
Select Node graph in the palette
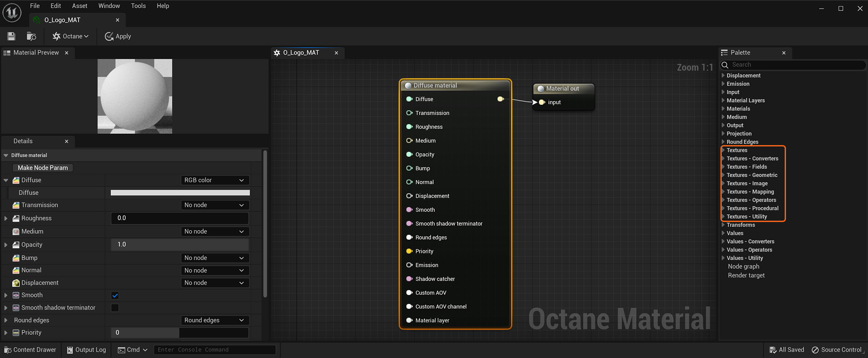tap(743, 267)
